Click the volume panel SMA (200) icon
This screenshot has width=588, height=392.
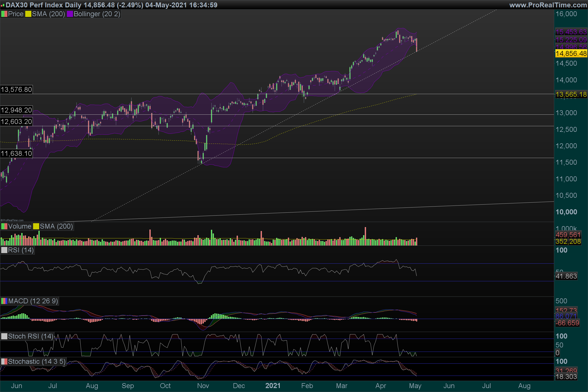click(x=36, y=226)
